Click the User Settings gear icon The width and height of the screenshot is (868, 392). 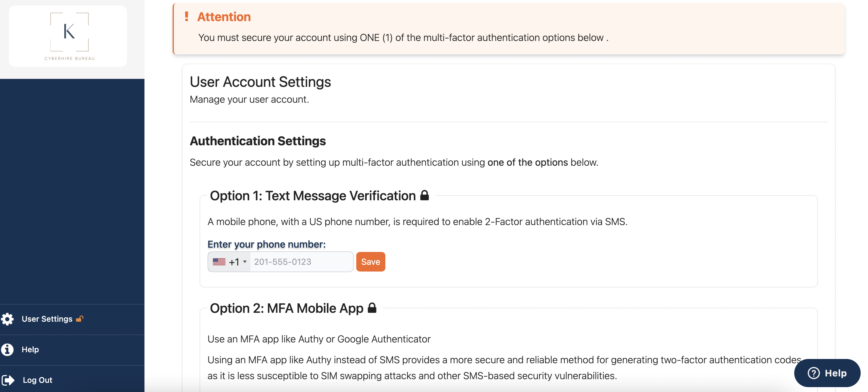[7, 319]
